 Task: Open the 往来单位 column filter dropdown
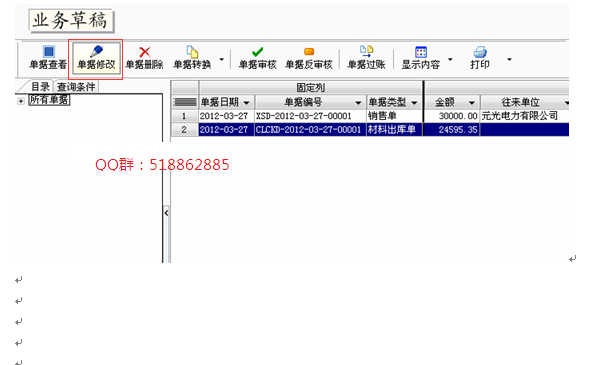566,103
